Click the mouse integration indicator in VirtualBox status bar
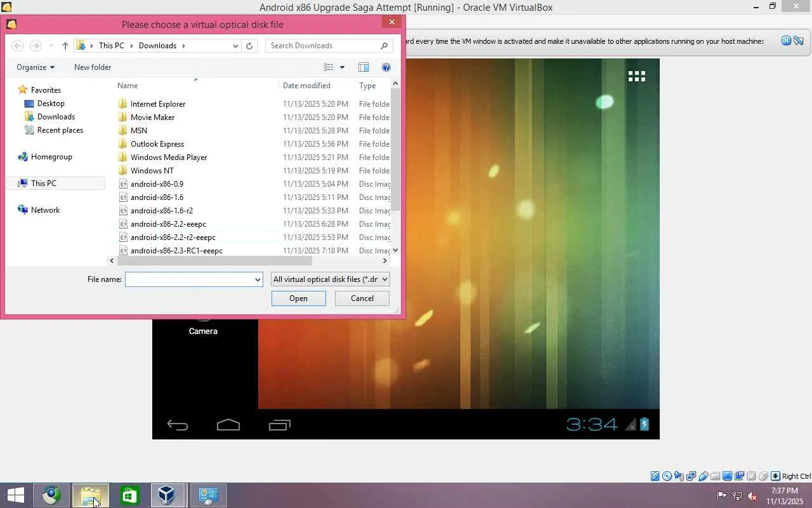The image size is (812, 508). coord(763,476)
